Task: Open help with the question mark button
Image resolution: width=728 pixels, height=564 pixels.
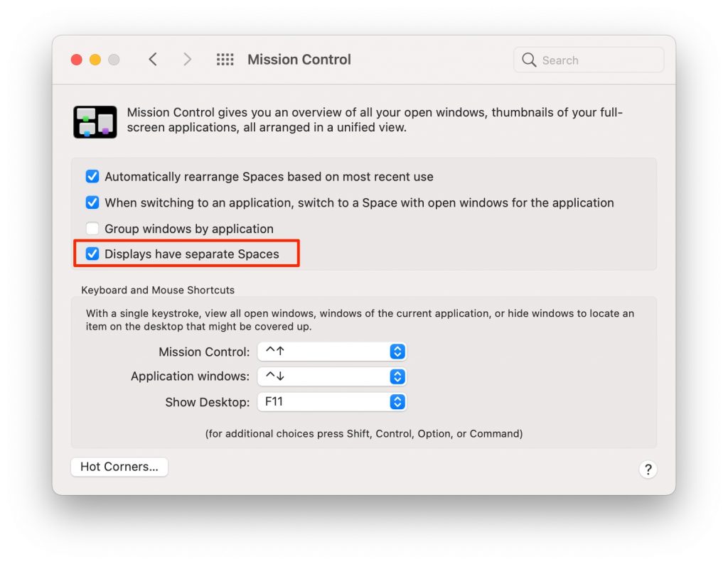Action: (648, 470)
